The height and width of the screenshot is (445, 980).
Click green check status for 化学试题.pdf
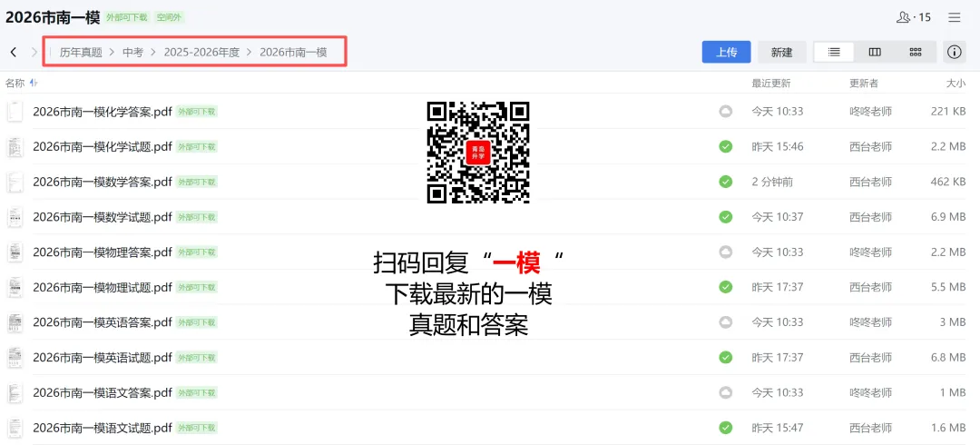(x=725, y=146)
